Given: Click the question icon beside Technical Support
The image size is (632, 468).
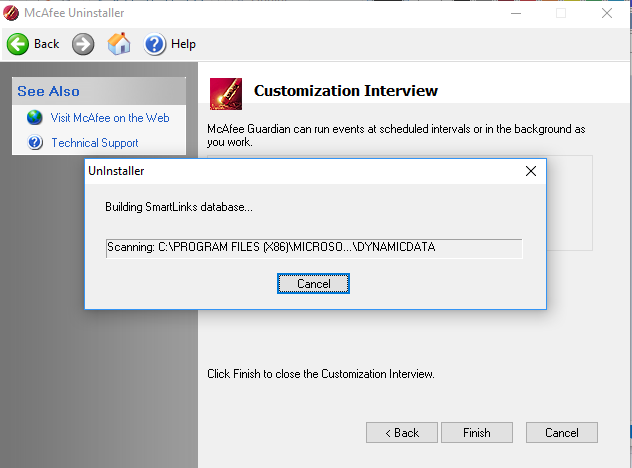Looking at the screenshot, I should click(x=35, y=143).
